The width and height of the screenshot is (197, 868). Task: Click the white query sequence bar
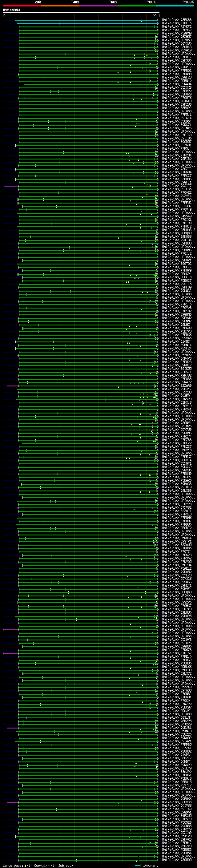(x=81, y=12)
